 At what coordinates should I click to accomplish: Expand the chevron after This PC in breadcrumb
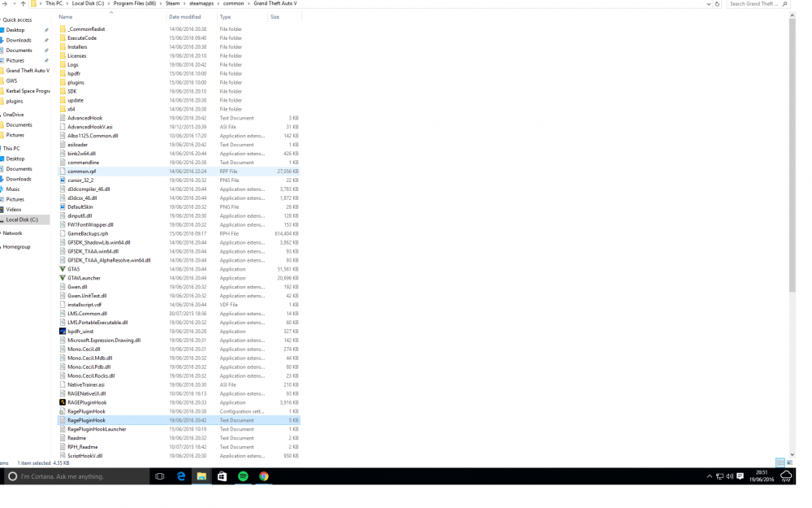click(67, 3)
